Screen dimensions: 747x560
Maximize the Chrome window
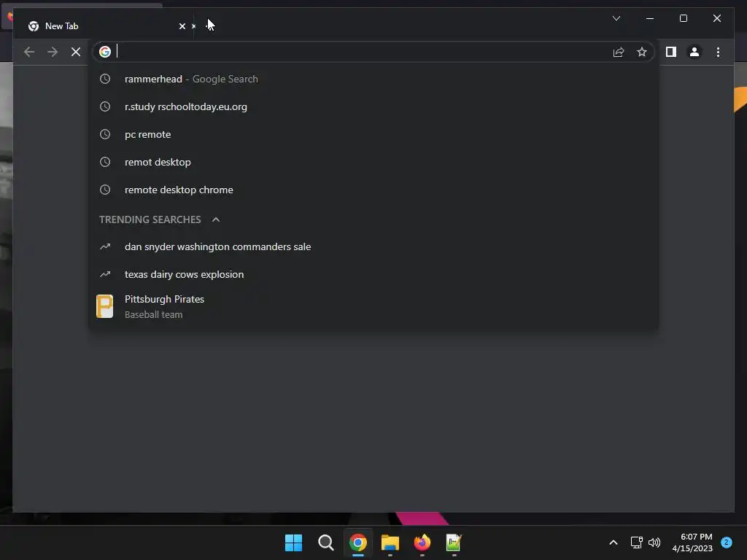(683, 18)
